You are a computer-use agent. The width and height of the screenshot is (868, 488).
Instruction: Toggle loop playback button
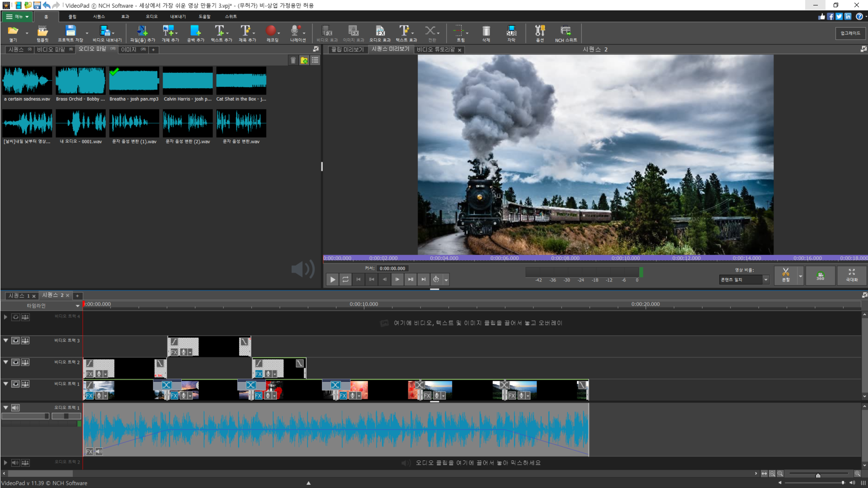click(x=345, y=279)
